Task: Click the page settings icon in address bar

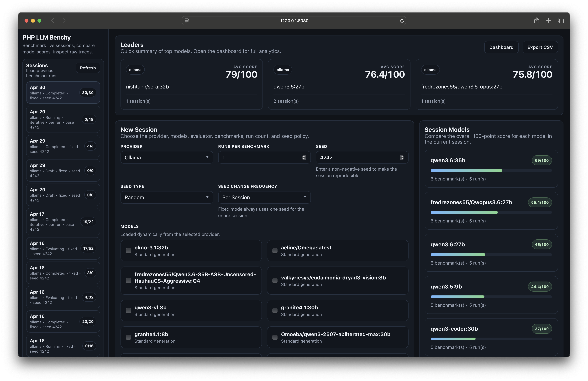Action: pos(187,21)
